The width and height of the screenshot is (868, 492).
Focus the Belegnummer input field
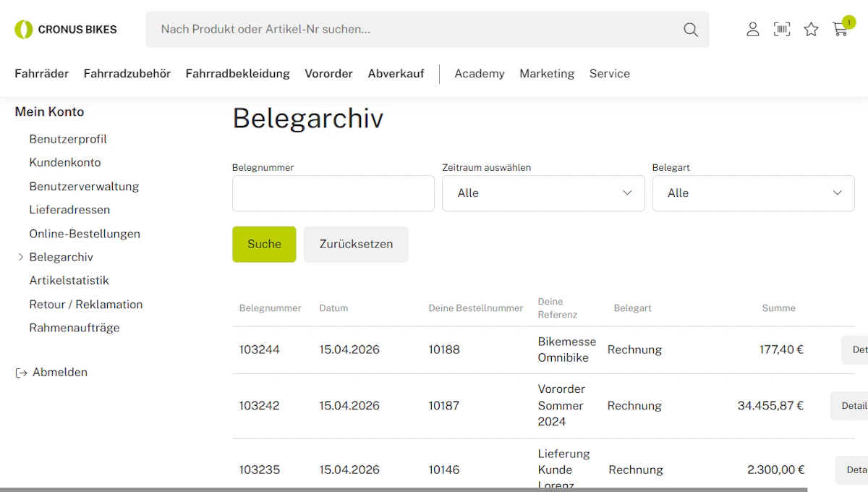click(x=333, y=193)
